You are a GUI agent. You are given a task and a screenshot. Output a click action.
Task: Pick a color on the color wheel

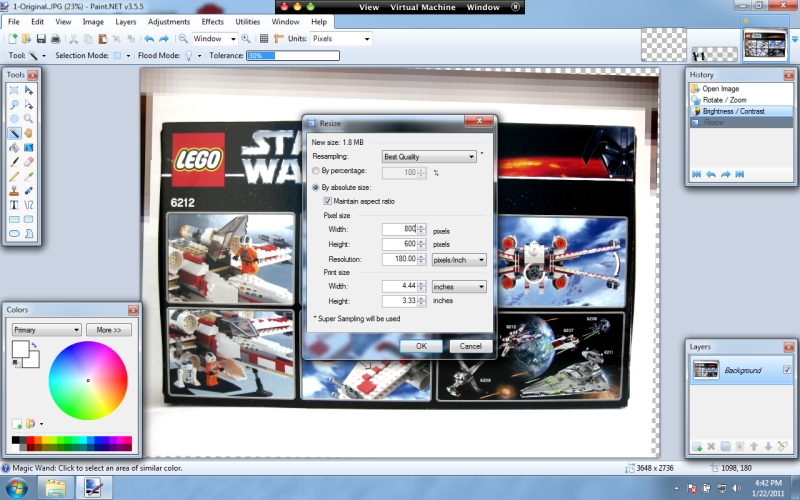click(88, 381)
